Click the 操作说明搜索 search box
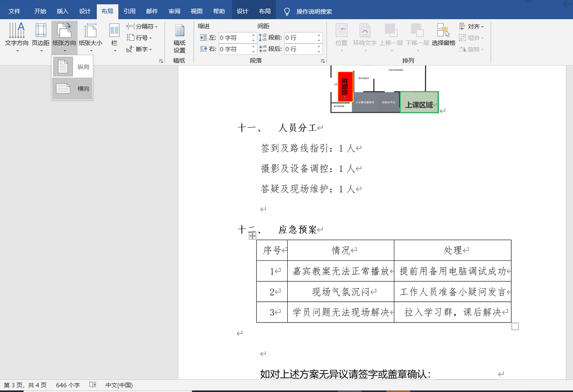The image size is (573, 392). (x=314, y=12)
